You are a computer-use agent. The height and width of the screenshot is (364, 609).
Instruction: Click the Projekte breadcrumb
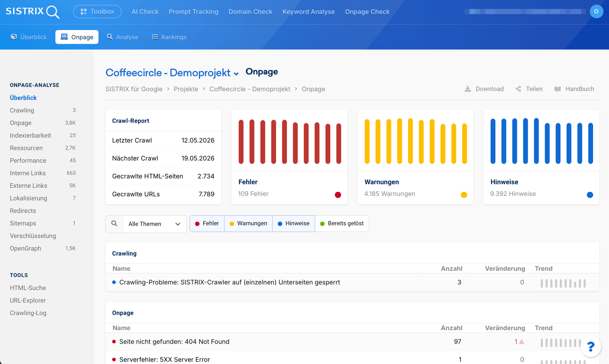[x=186, y=89]
